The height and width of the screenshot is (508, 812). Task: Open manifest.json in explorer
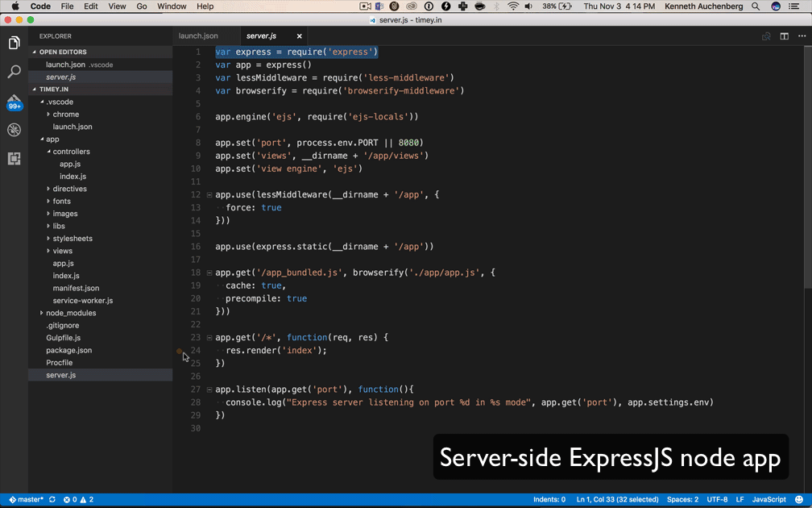tap(101, 288)
